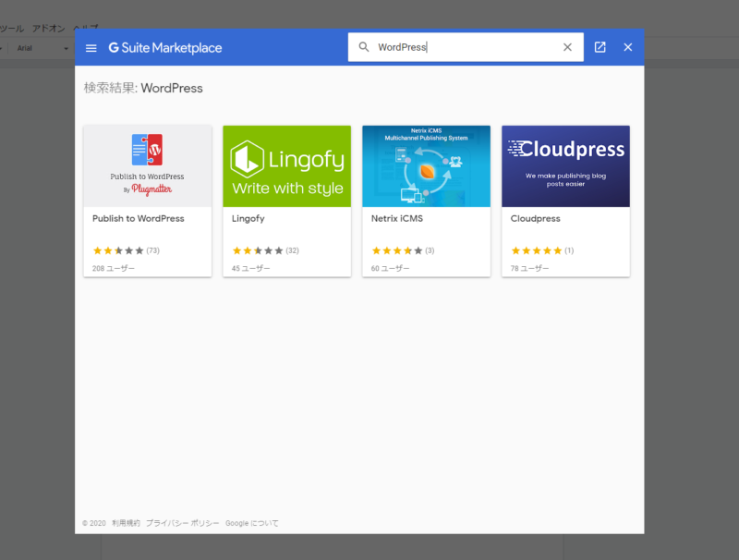Open the プライバシー ポリシー link
This screenshot has height=560, width=739.
[182, 523]
